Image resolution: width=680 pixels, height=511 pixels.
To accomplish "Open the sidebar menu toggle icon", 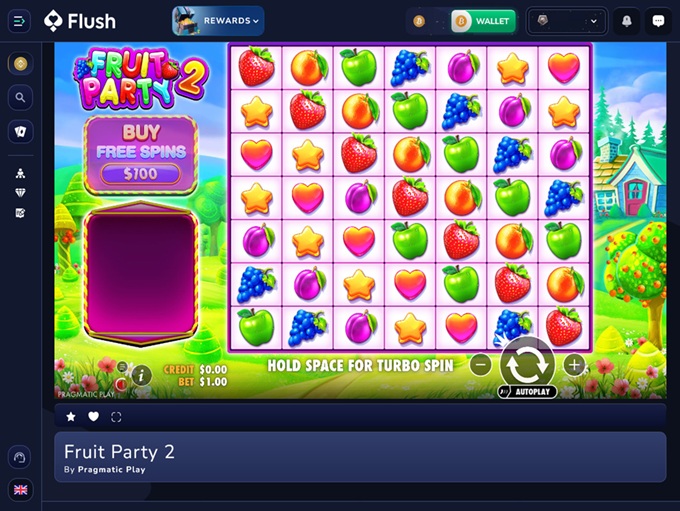I will (x=20, y=21).
